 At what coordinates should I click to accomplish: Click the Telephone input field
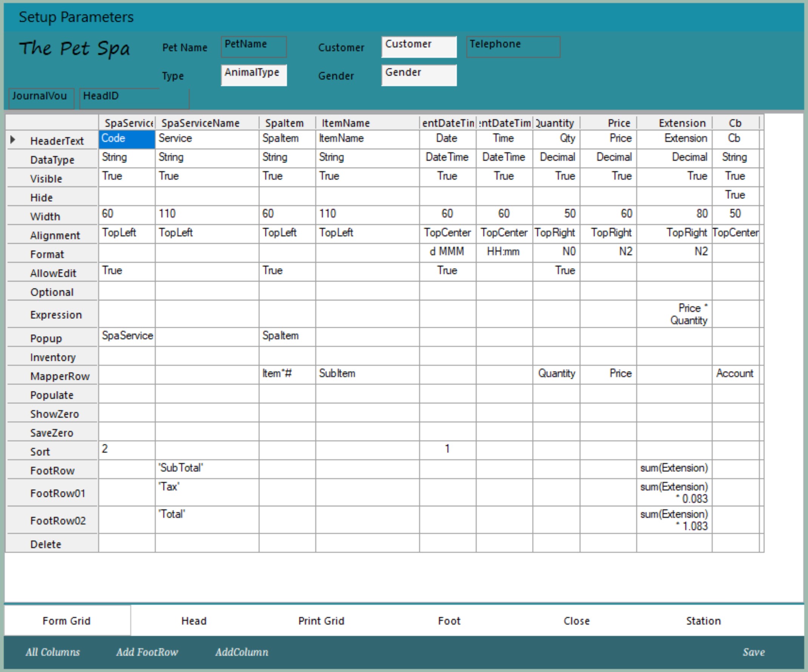[x=513, y=47]
